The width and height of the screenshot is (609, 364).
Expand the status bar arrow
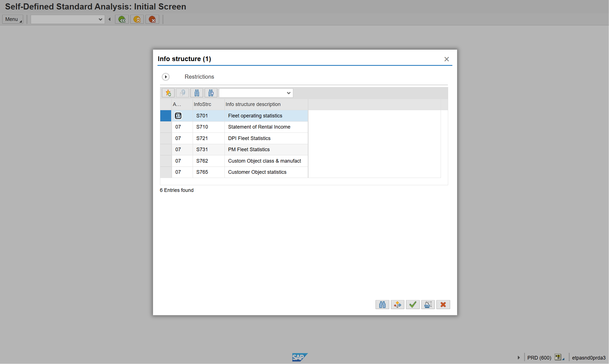pyautogui.click(x=519, y=358)
